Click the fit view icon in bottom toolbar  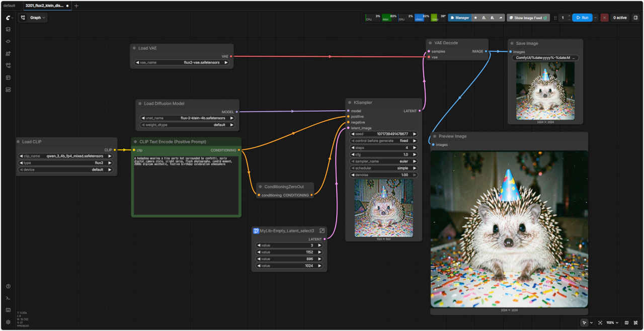click(600, 322)
